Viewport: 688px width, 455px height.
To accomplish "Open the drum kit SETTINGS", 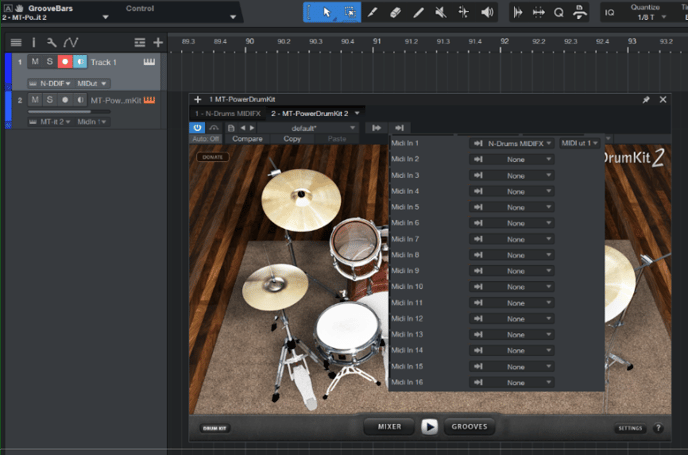I will pyautogui.click(x=630, y=428).
